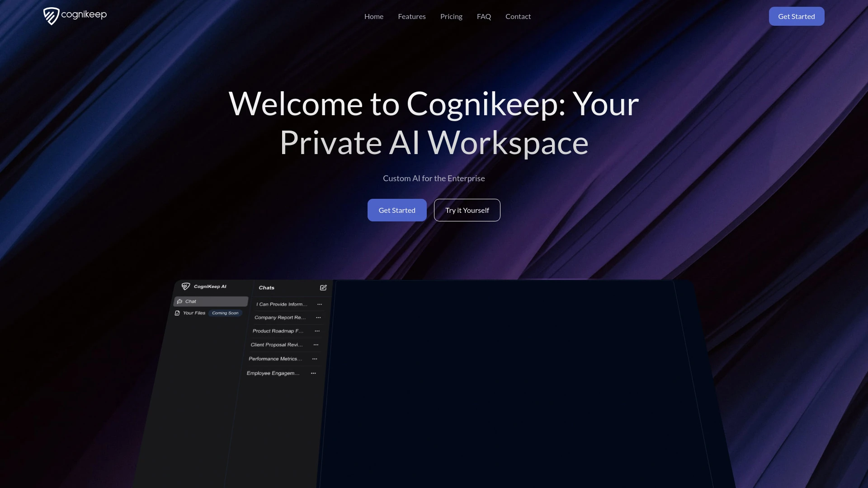868x488 pixels.
Task: Toggle Your Files Coming Soon label
Action: coord(208,313)
